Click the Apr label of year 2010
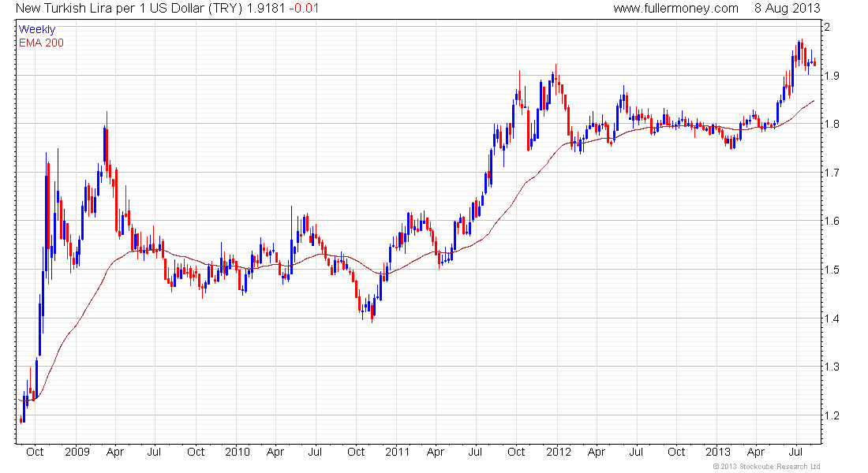The height and width of the screenshot is (473, 868). (275, 452)
